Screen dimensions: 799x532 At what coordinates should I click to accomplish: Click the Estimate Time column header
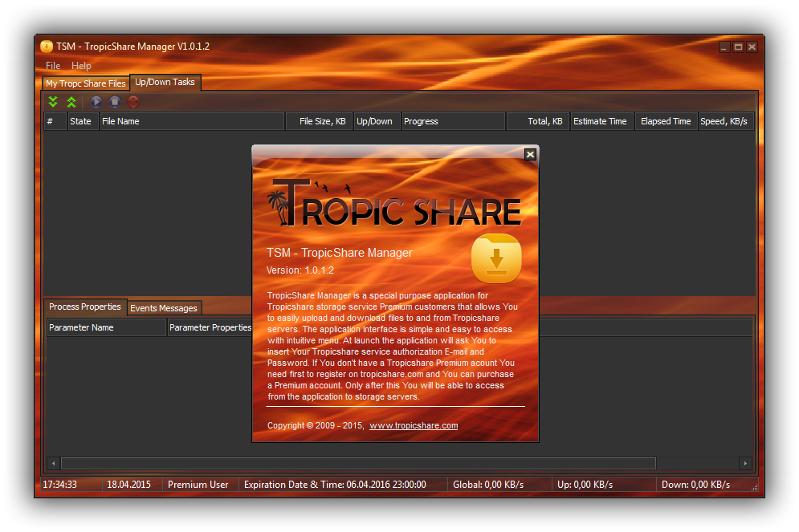(601, 121)
